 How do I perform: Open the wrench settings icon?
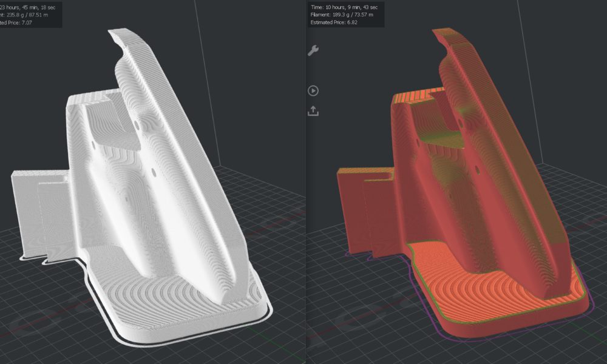[313, 51]
